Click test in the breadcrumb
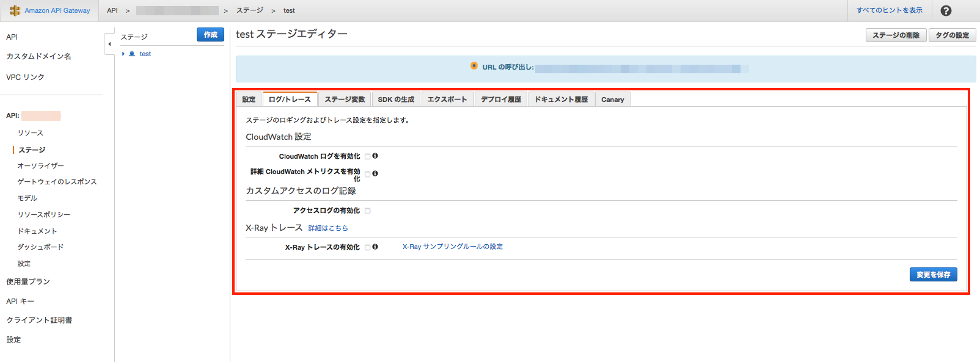Screen dimensions: 980x362 [x=289, y=10]
